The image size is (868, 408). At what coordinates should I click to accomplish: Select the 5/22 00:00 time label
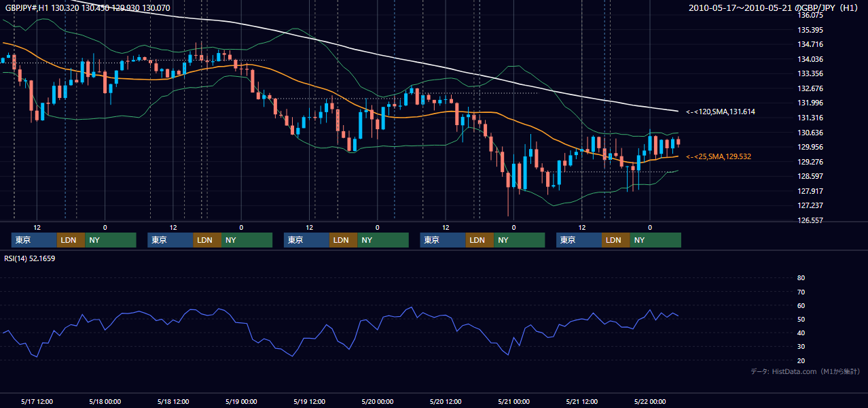(650, 402)
